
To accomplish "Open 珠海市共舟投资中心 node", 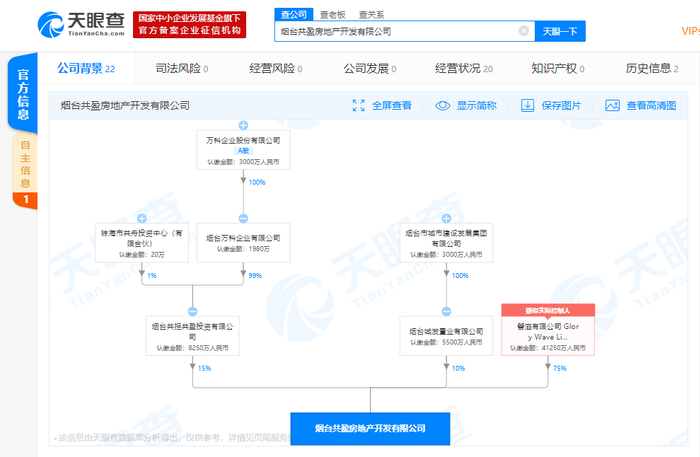I will (142, 243).
